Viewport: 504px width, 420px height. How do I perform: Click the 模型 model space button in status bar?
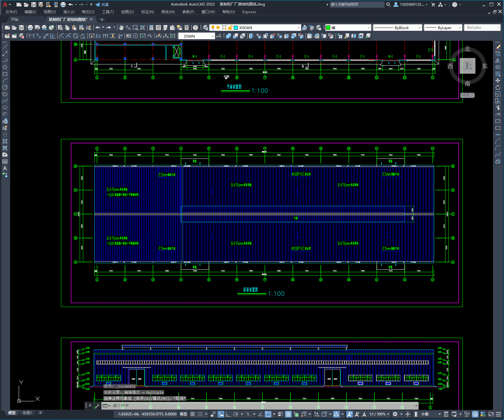(x=183, y=414)
